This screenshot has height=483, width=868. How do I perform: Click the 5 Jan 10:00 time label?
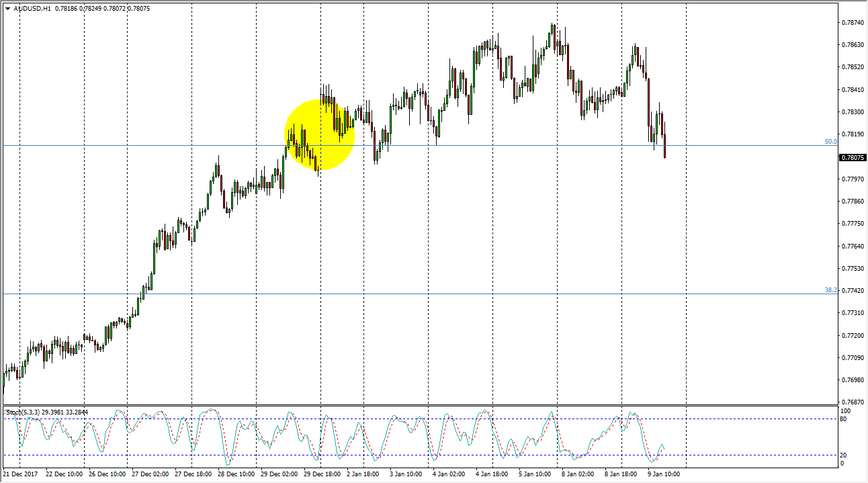[x=536, y=474]
